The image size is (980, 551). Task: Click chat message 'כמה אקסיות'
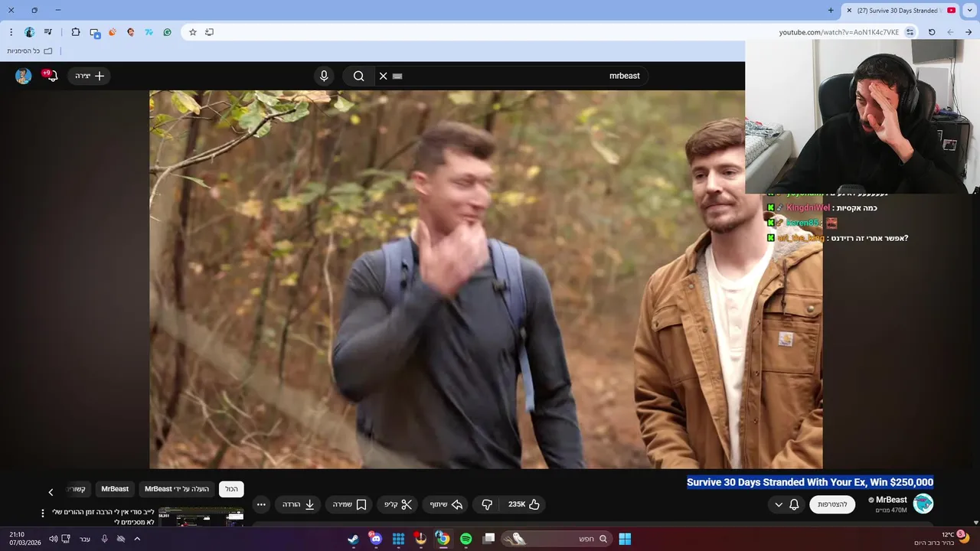(x=856, y=208)
